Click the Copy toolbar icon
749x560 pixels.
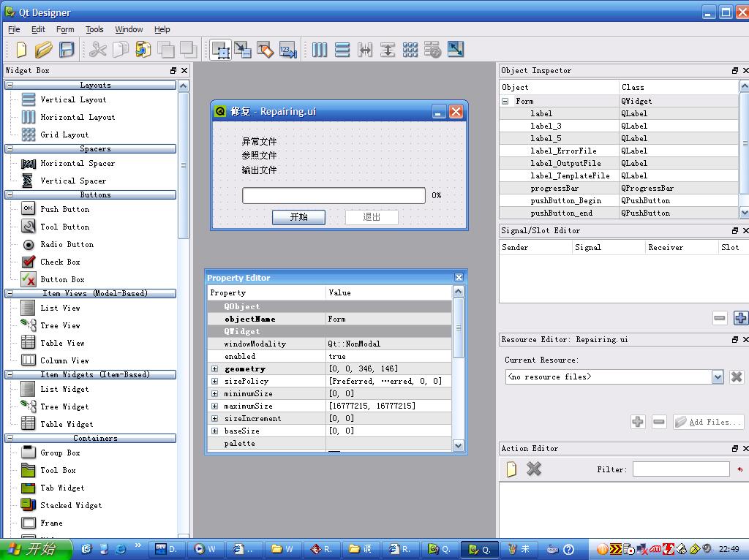tap(121, 50)
